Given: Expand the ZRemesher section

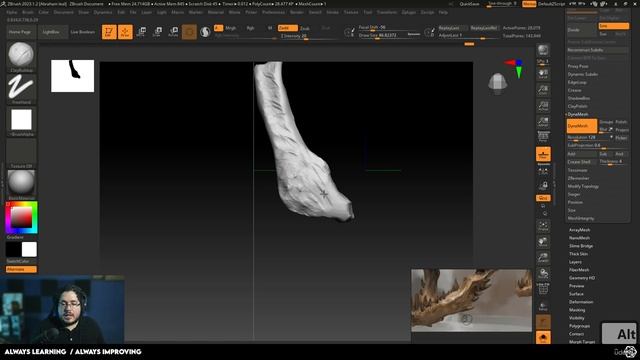Looking at the screenshot, I should coord(578,178).
